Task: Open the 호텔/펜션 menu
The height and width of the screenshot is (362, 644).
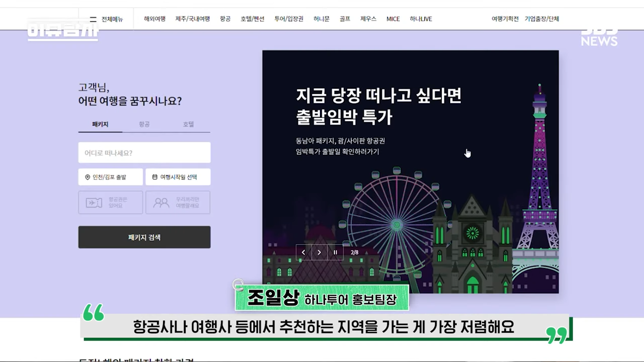Action: pos(252,19)
